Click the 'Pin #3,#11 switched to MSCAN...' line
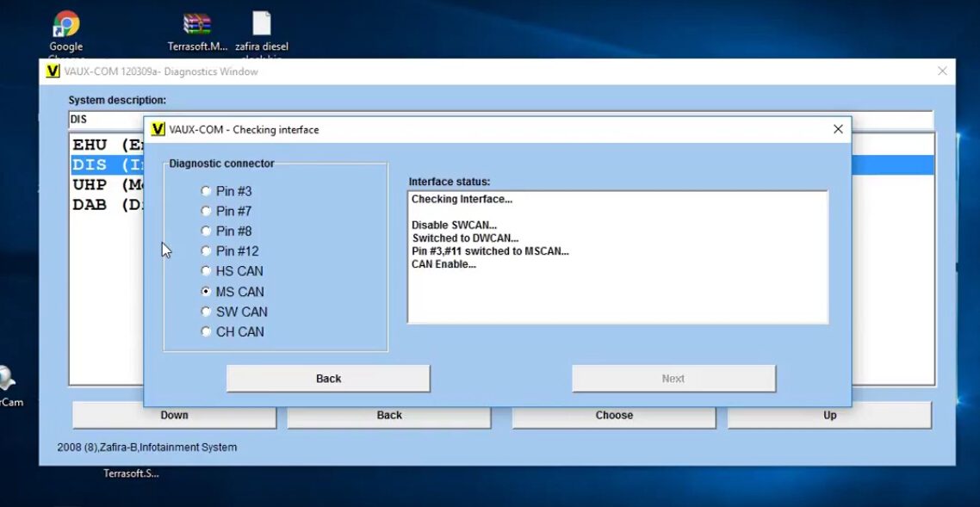The height and width of the screenshot is (507, 980). tap(491, 251)
